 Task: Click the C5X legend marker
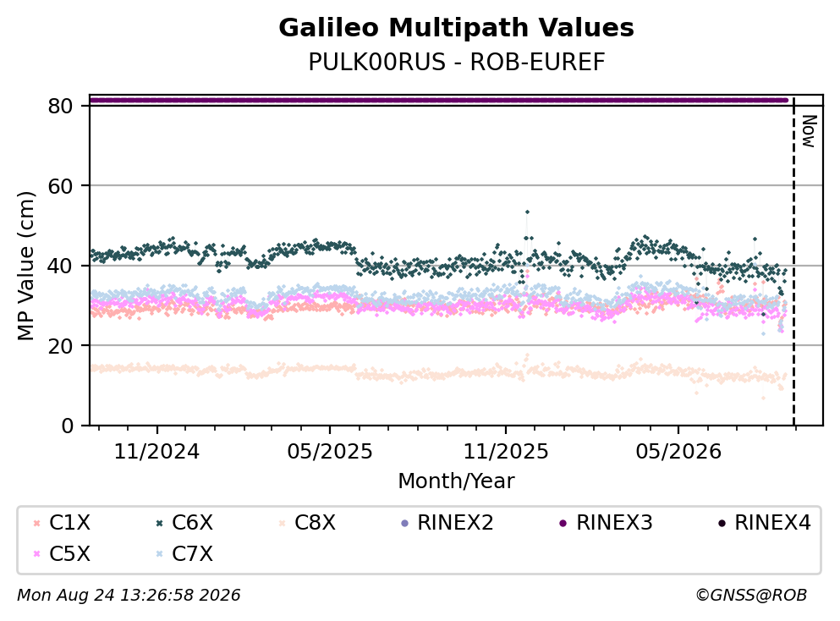pyautogui.click(x=37, y=554)
